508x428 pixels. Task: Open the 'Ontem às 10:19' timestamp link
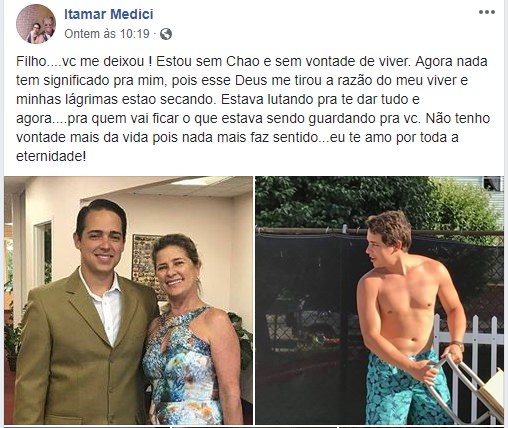(x=107, y=34)
